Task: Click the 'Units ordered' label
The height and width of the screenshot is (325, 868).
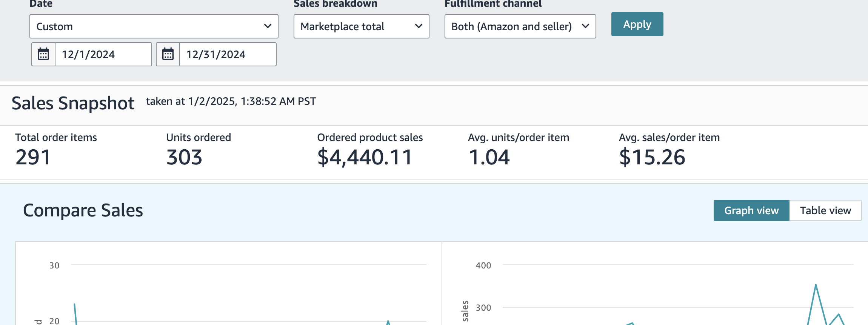Action: click(199, 137)
